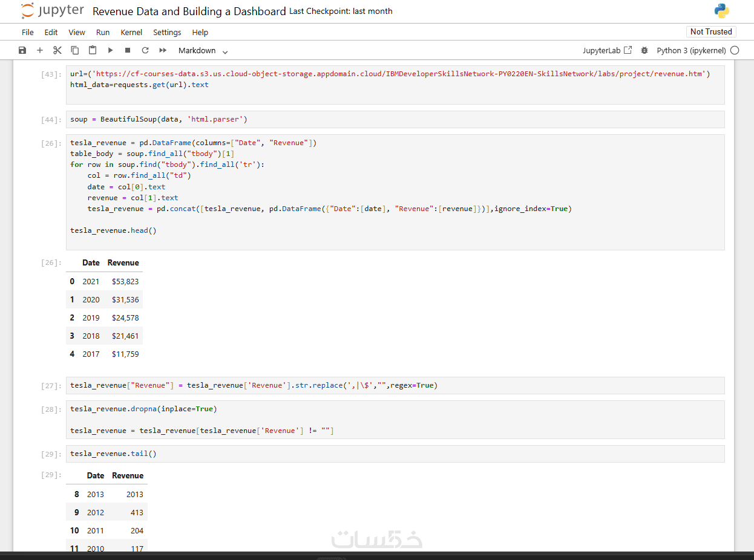Cut the selected cell with scissors icon
The width and height of the screenshot is (754, 560).
pos(57,51)
